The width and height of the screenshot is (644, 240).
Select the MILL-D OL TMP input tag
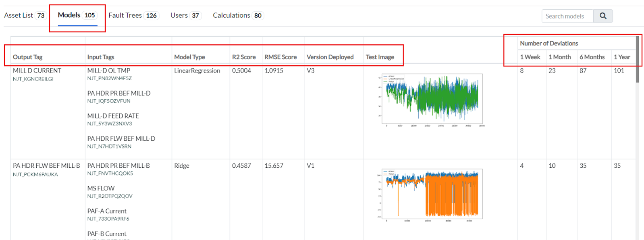(109, 71)
